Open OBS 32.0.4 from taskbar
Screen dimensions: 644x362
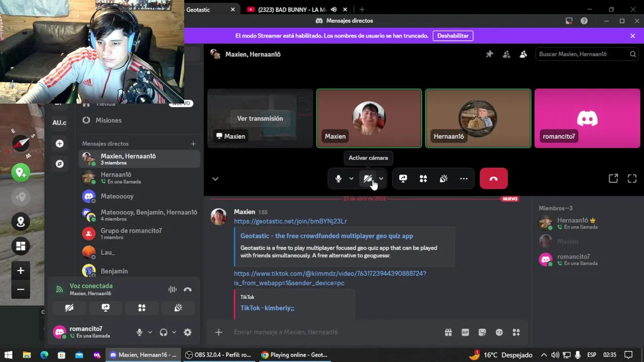[218, 355]
